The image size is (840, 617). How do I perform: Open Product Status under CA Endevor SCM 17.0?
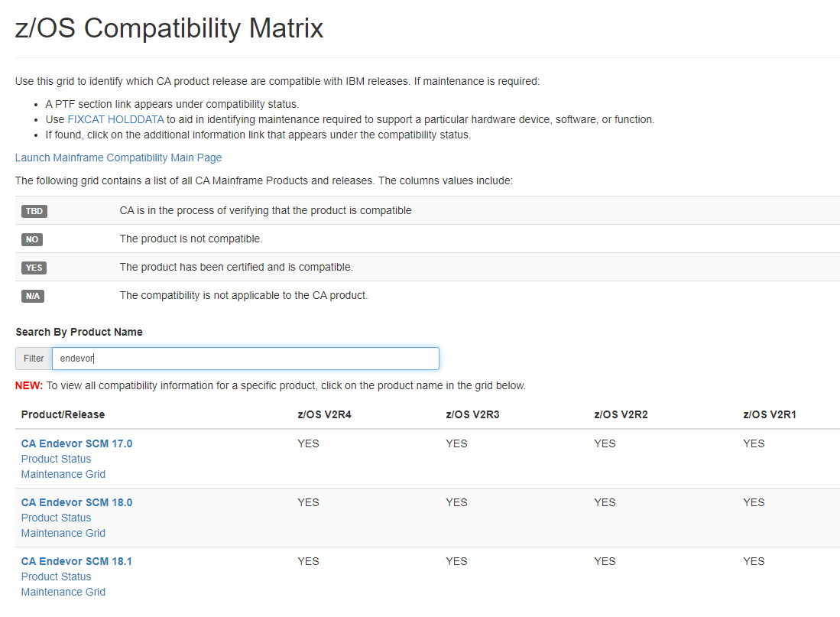coord(56,459)
